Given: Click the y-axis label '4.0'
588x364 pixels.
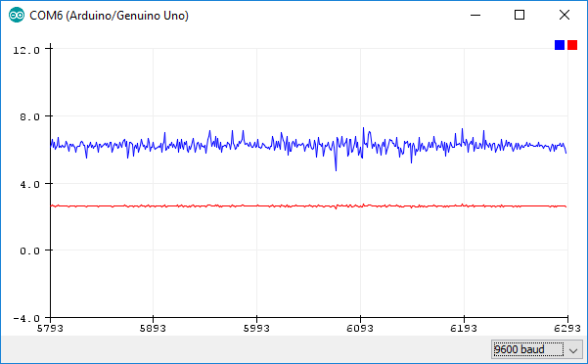Looking at the screenshot, I should tap(30, 184).
